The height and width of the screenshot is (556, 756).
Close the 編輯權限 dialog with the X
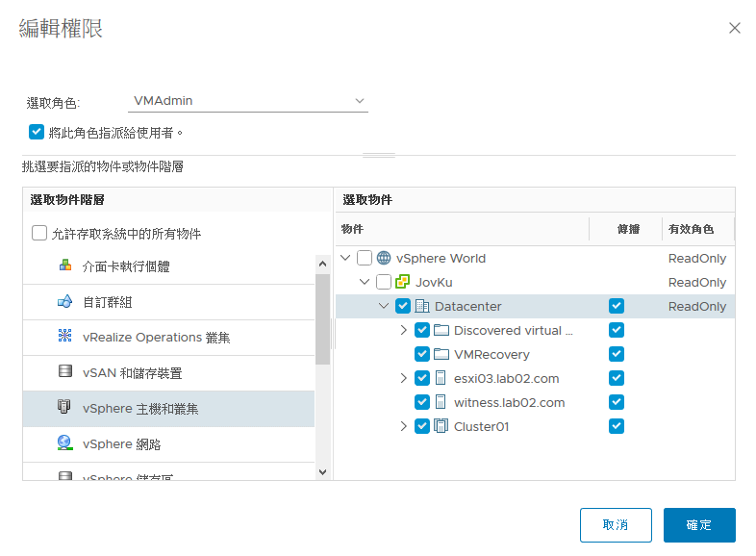pyautogui.click(x=735, y=28)
